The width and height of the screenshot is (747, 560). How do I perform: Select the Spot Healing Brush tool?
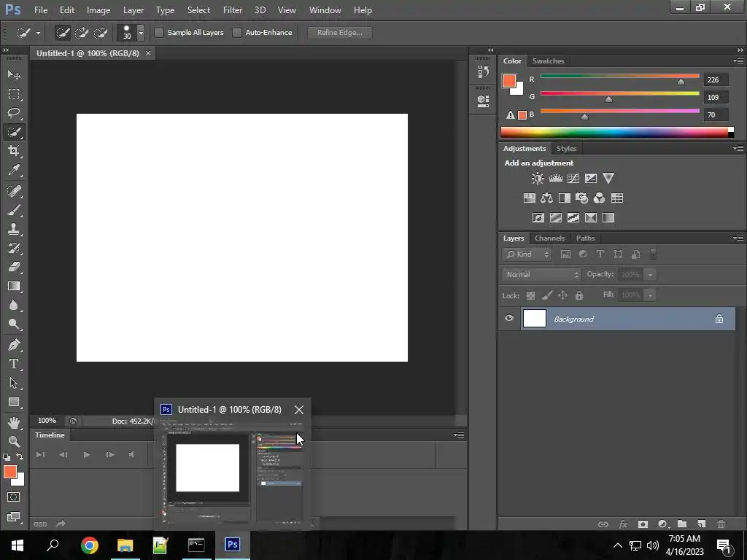(x=14, y=191)
